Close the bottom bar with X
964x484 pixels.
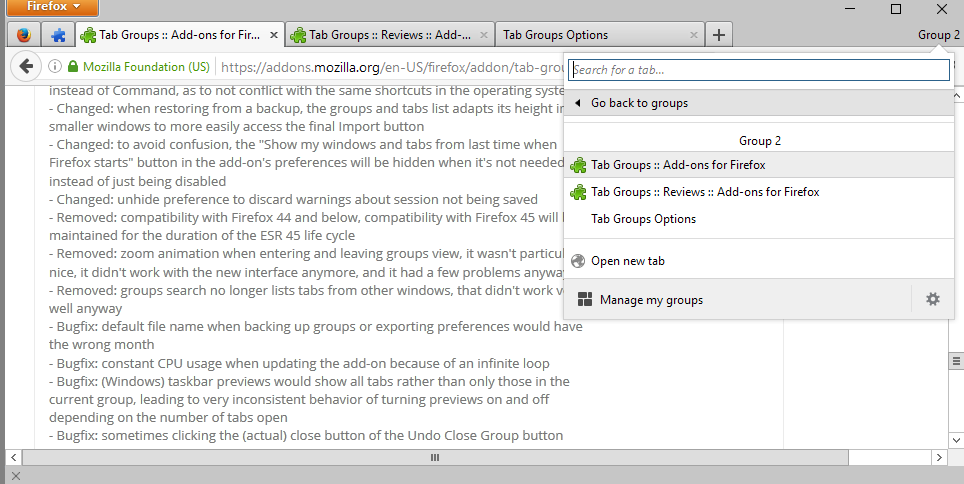(16, 476)
